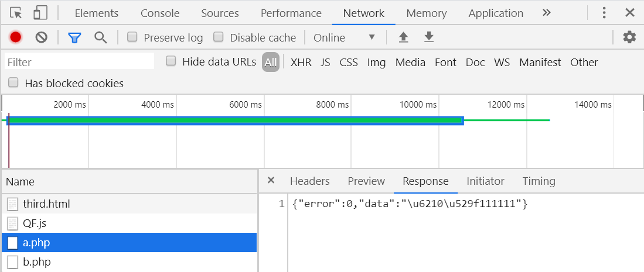Switch to the Console tab

(160, 13)
